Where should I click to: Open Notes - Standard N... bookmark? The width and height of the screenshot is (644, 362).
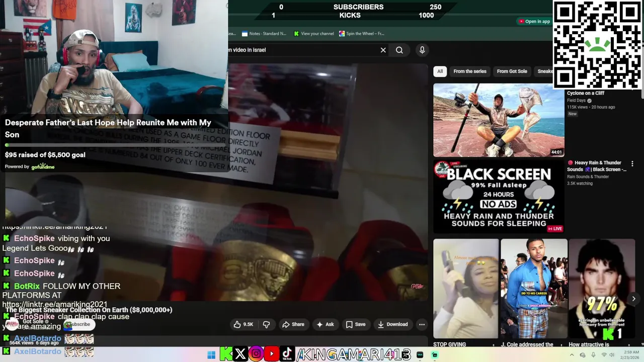point(264,34)
